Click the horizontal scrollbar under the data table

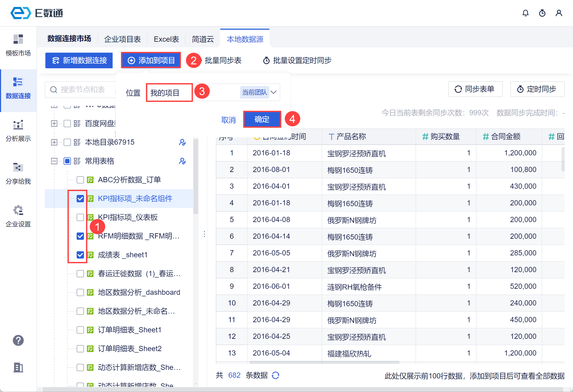pyautogui.click(x=324, y=362)
